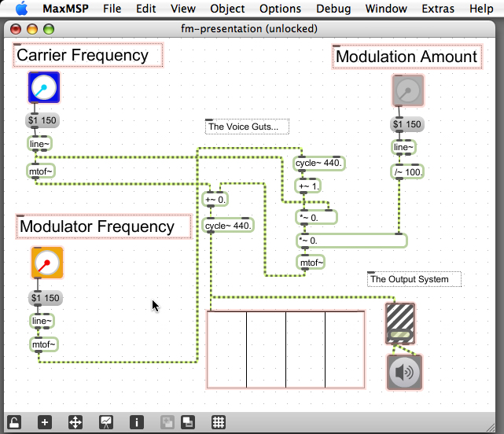Click the scope display panel

coord(285,349)
